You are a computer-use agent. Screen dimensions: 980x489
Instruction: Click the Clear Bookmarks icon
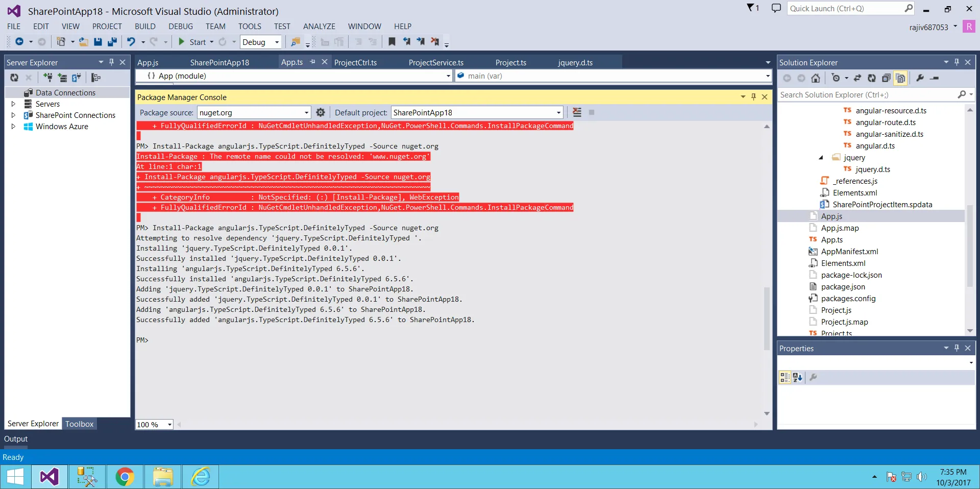click(435, 42)
